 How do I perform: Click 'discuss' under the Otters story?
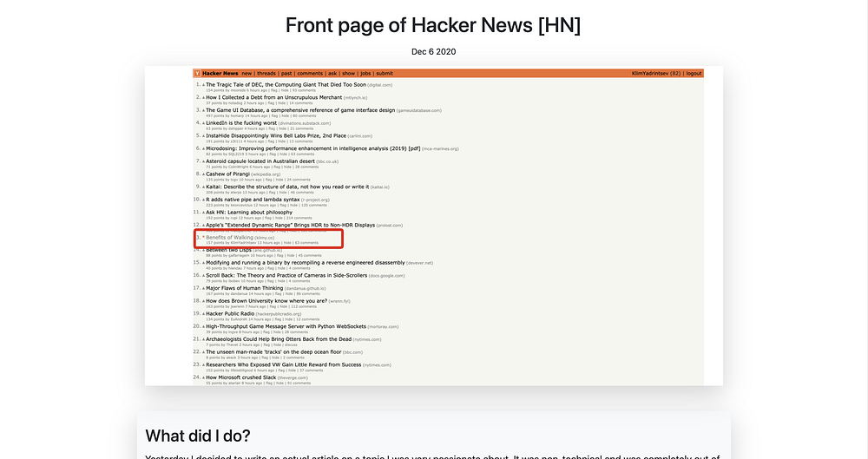[291, 344]
